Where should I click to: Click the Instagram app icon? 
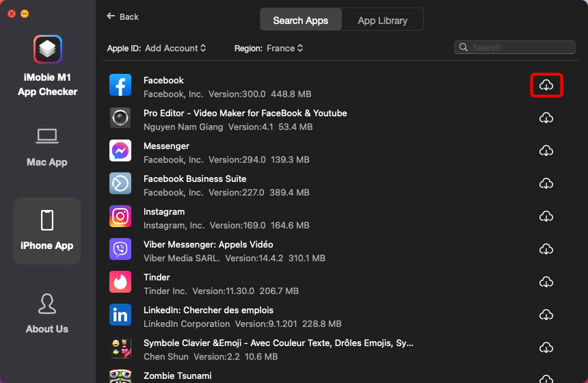click(x=120, y=216)
